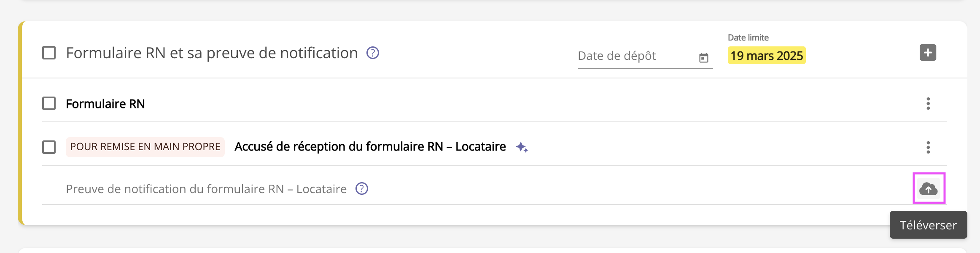The height and width of the screenshot is (253, 980).
Task: Click the cloud upload (Téléverser) icon
Action: (x=929, y=188)
